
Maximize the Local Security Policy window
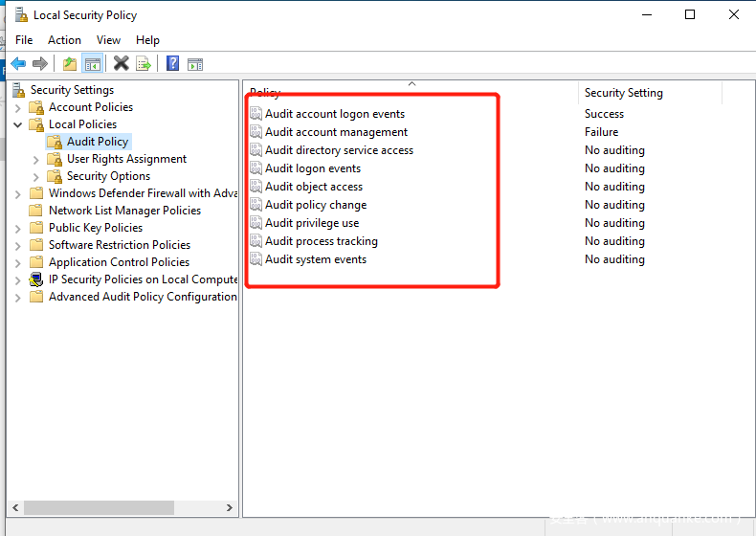tap(690, 15)
